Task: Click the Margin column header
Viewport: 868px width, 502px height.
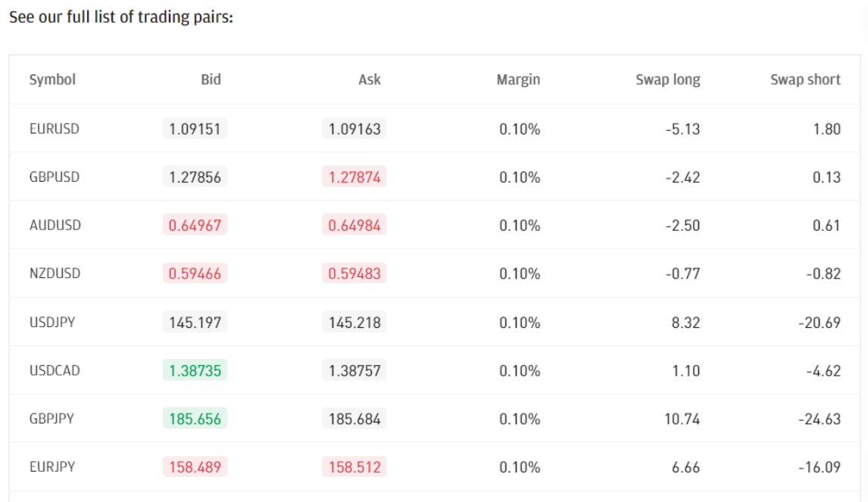Action: 518,80
